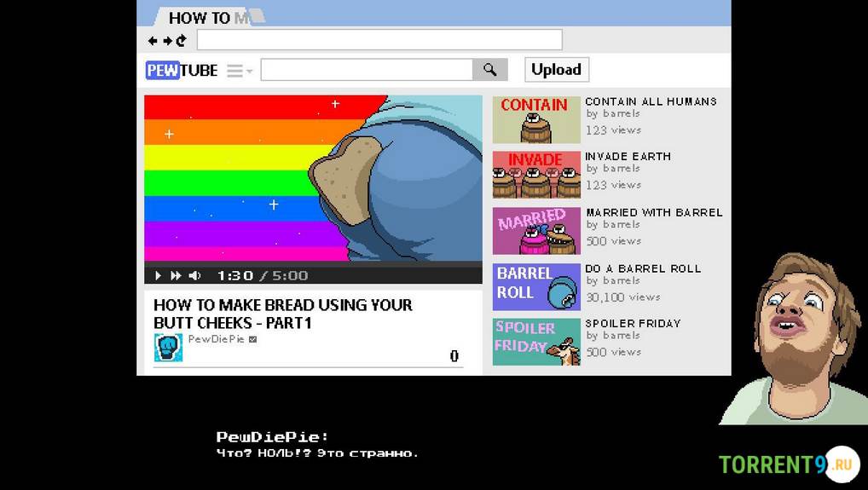The image size is (868, 490).
Task: Reload the page with refresh icon
Action: [181, 40]
